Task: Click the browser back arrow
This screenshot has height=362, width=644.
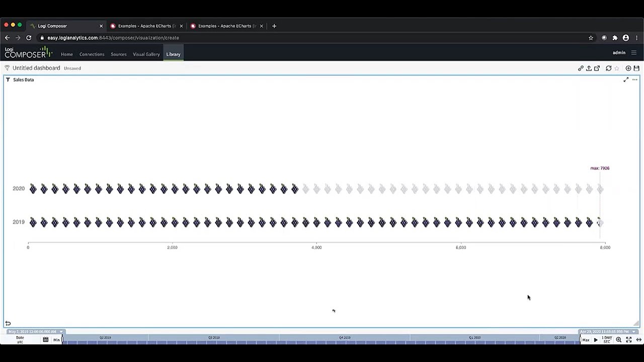Action: pos(7,38)
